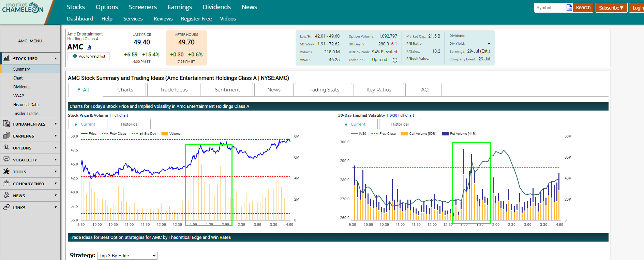644x260 pixels.
Task: Toggle ±1 Std Dev legend entry
Action: coord(144,134)
